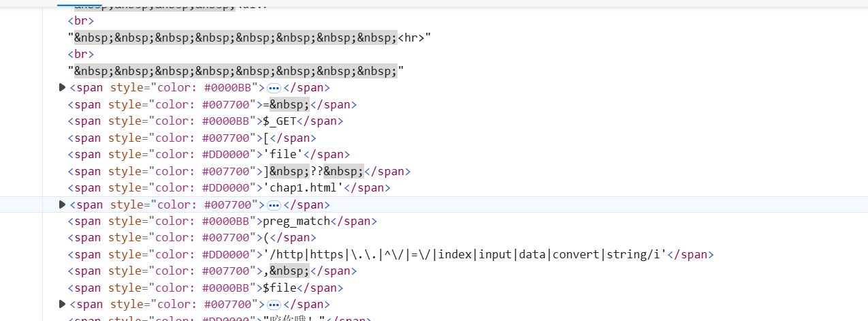Select the text node ending with <hr>
868x321 pixels.
click(x=250, y=37)
